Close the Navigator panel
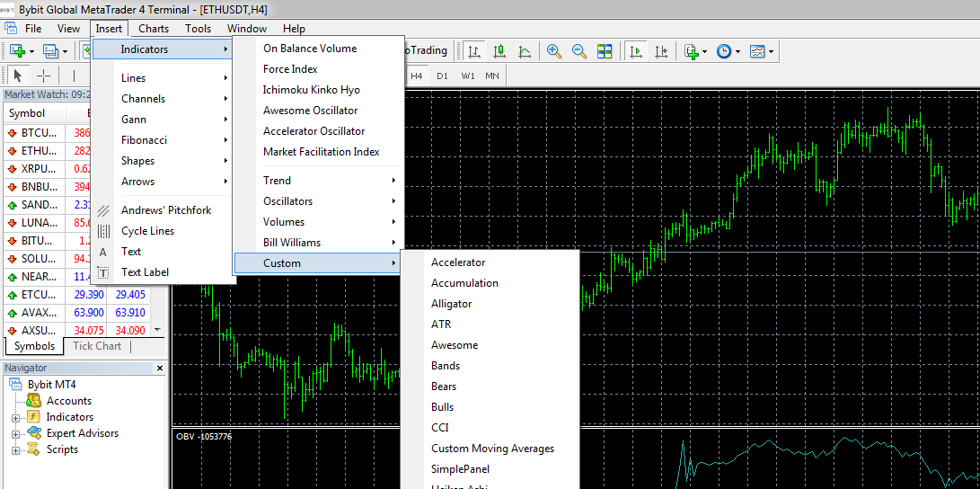Image resolution: width=980 pixels, height=489 pixels. click(x=160, y=369)
